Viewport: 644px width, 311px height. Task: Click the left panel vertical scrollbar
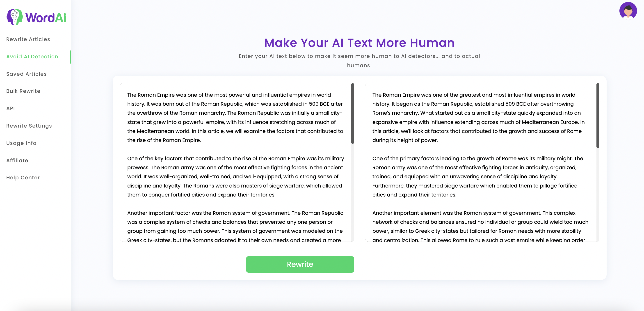coord(352,115)
